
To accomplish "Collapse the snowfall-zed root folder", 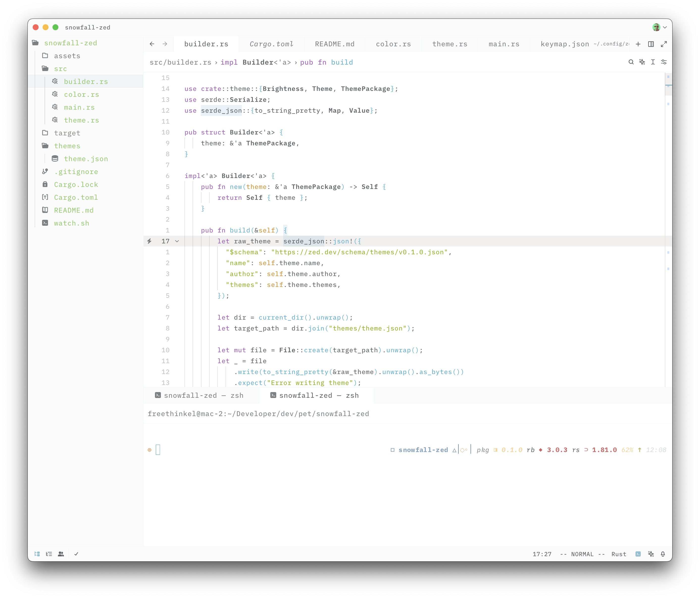I will tap(85, 43).
